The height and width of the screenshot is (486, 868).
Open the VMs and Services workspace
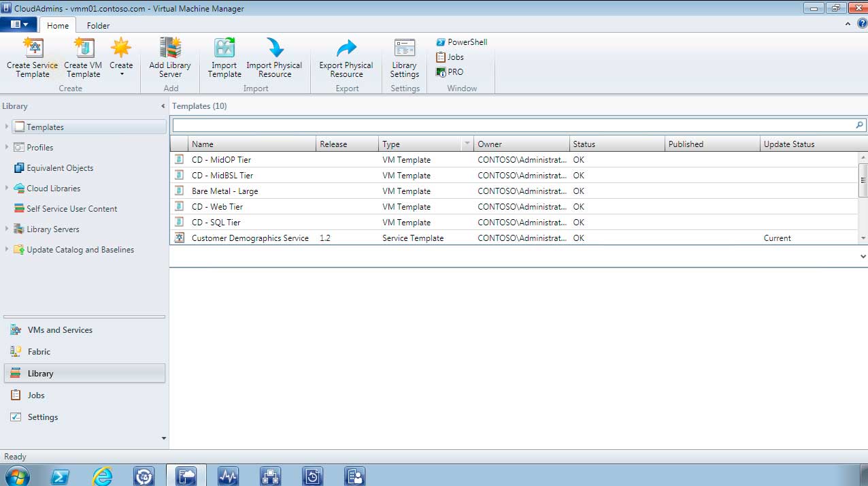point(84,330)
